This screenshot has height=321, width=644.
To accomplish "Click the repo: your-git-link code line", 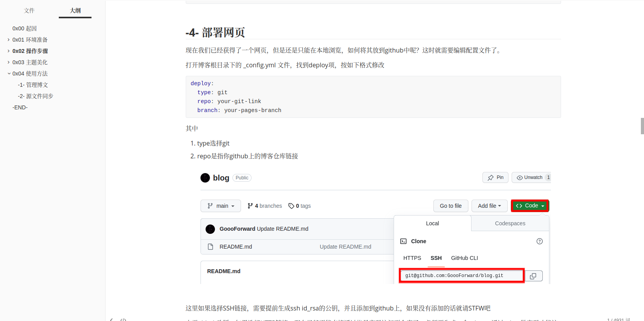I will click(x=229, y=101).
